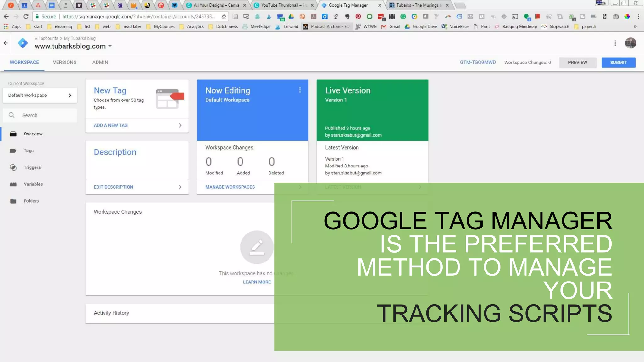The width and height of the screenshot is (644, 362).
Task: Click the Tags icon in sidebar
Action: (13, 151)
